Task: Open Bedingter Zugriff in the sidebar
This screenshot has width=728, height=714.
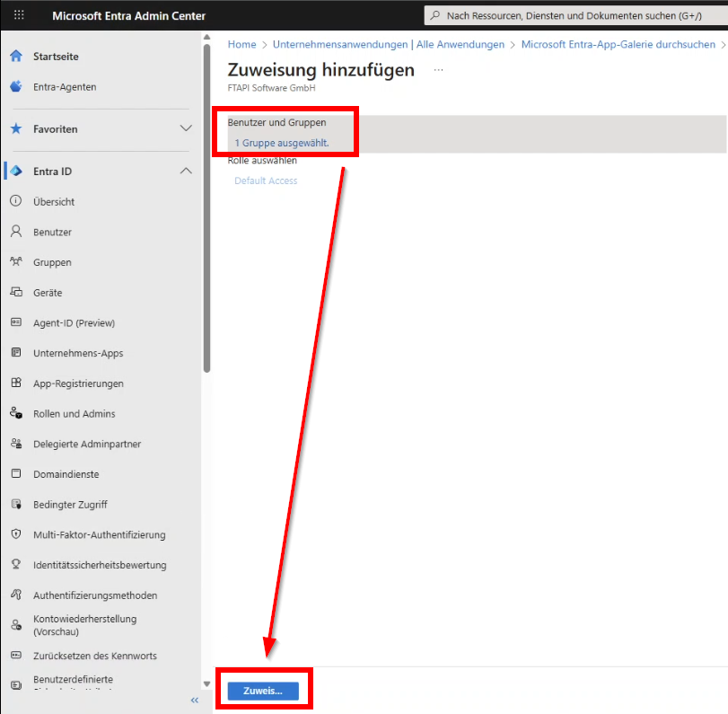Action: (x=70, y=505)
